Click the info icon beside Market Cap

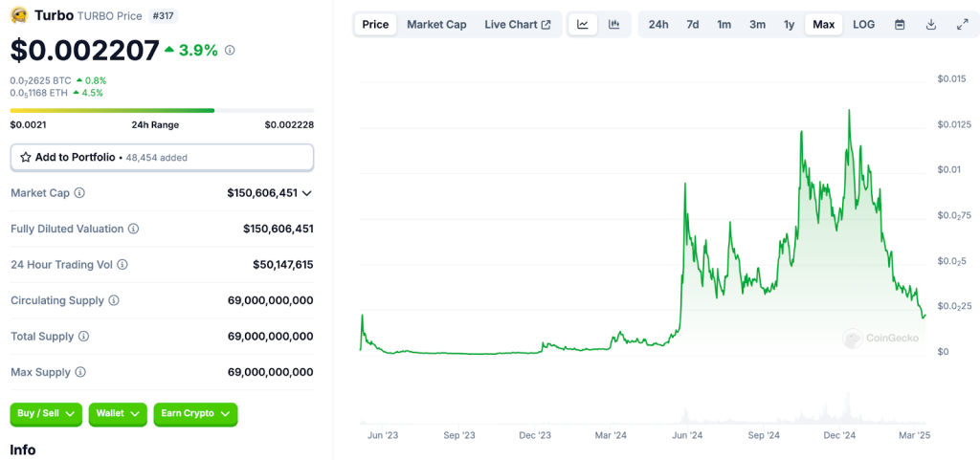[x=79, y=193]
